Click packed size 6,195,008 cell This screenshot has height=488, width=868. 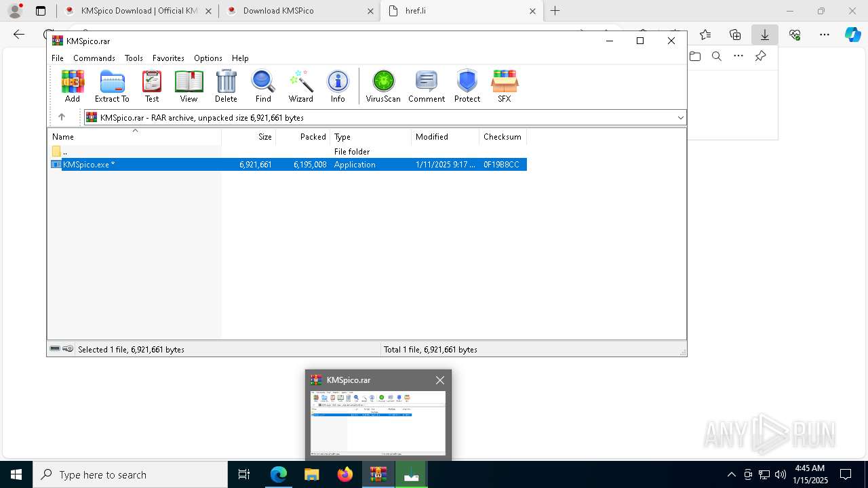pos(310,165)
